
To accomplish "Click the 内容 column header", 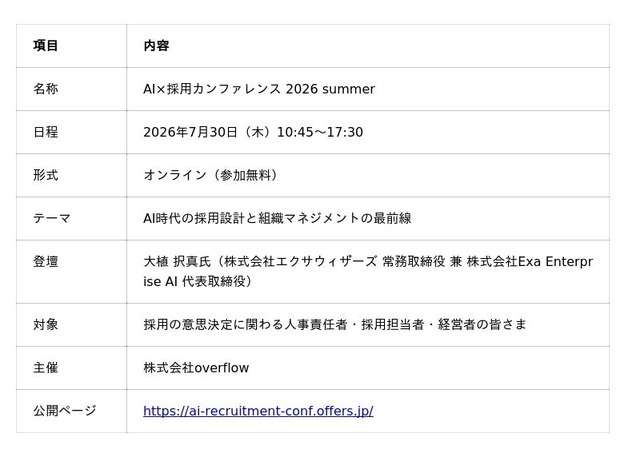I will click(156, 45).
